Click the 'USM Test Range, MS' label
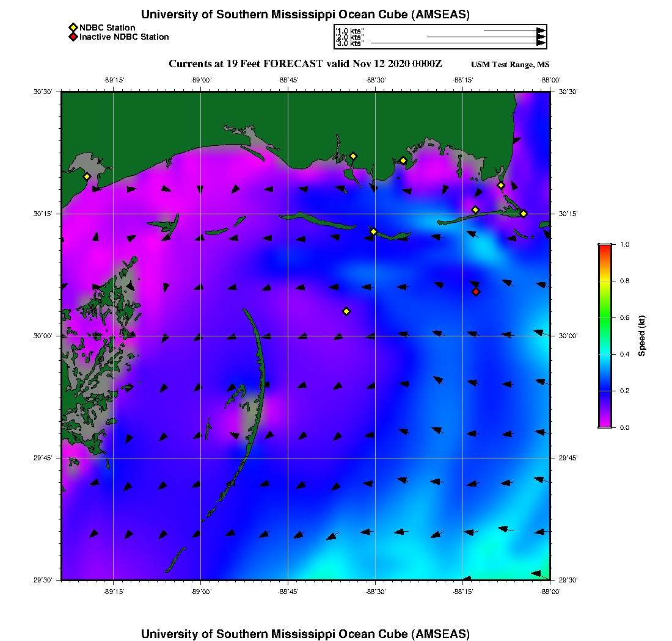This screenshot has width=672, height=641. point(510,65)
